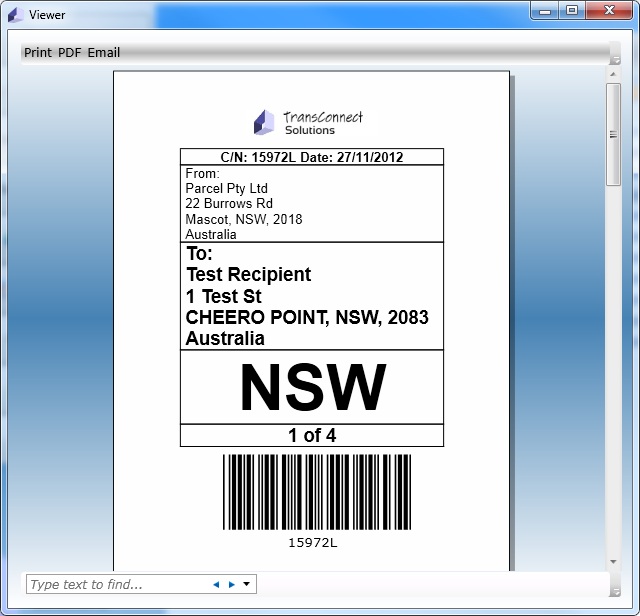Open the bottom find bar overflow arrow
The image size is (640, 616).
tap(615, 592)
